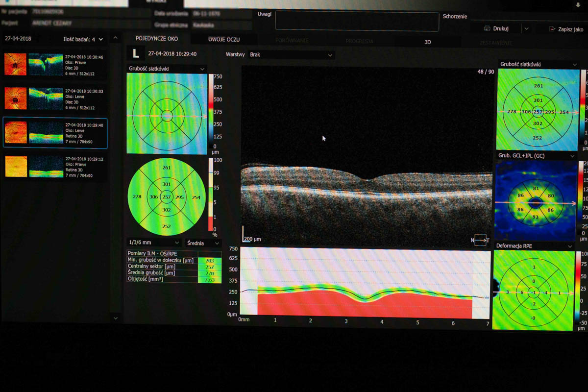Viewport: 588px width, 392px height.
Task: Click the L eye indicator icon
Action: coord(136,53)
